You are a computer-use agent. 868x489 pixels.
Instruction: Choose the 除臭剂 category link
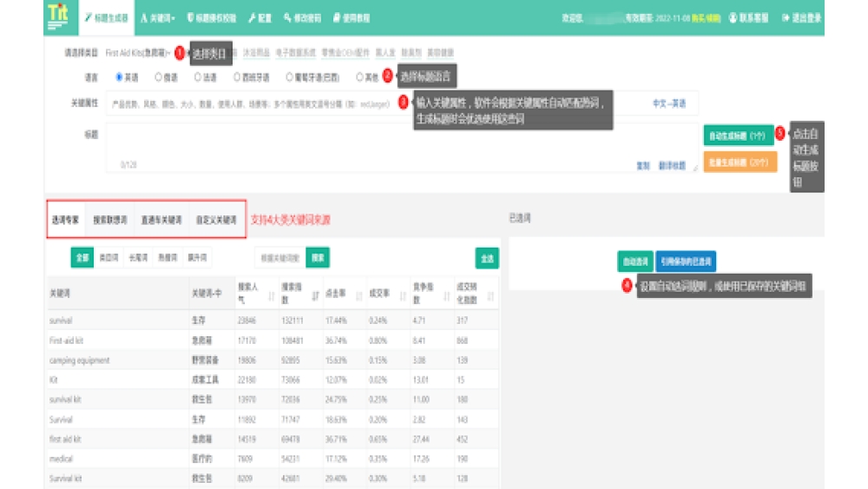pyautogui.click(x=411, y=53)
